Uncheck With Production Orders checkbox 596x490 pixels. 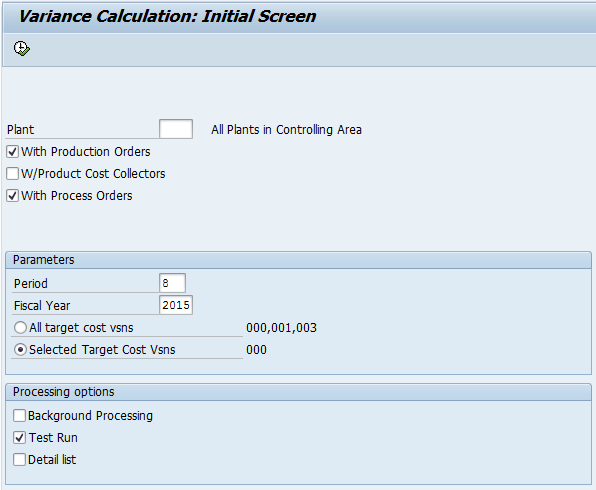pyautogui.click(x=13, y=152)
